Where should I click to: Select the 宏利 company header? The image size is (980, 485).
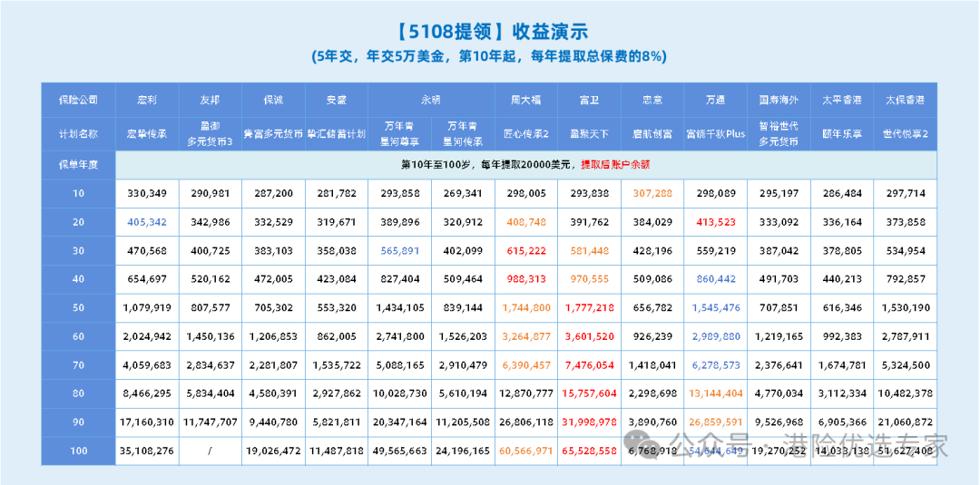pyautogui.click(x=147, y=100)
